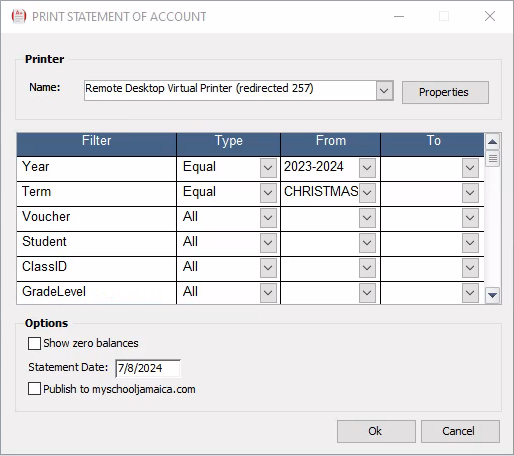Click the Statement Date field
This screenshot has height=456, width=514.
coord(148,368)
